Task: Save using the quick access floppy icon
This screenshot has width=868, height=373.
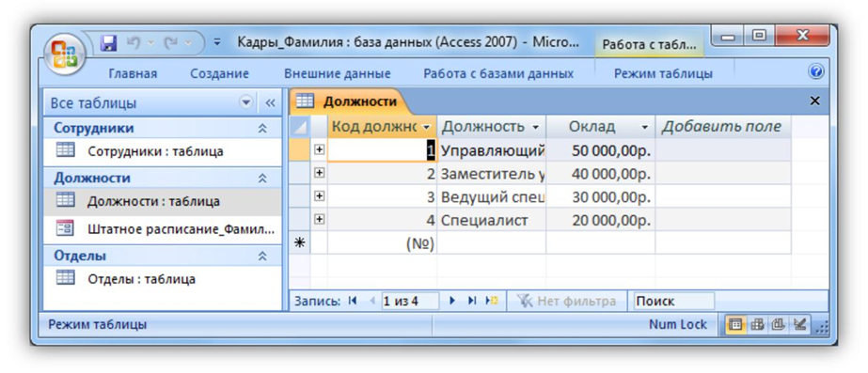Action: [x=110, y=42]
